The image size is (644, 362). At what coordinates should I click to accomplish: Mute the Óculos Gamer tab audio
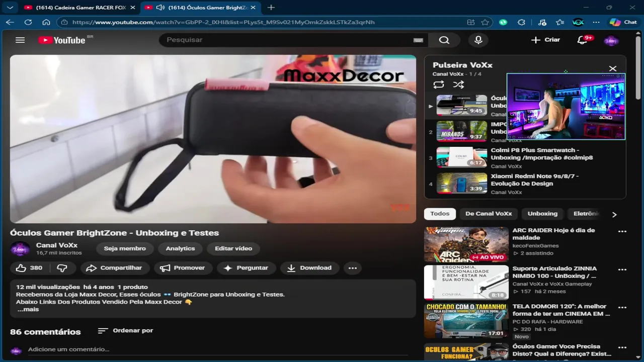click(160, 8)
